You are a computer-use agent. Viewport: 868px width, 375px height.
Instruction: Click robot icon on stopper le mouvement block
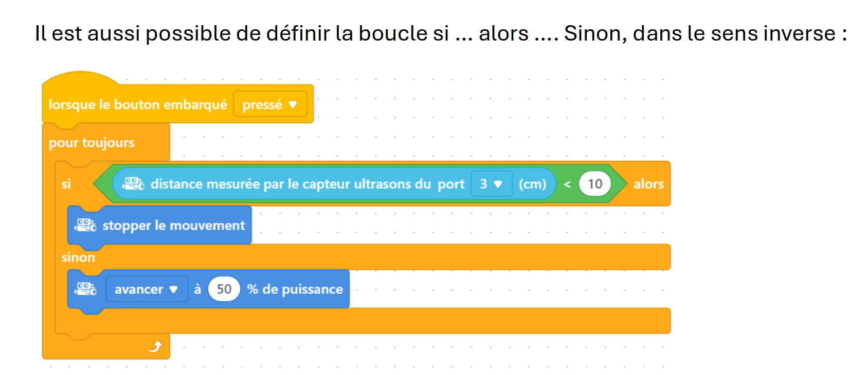pos(86,225)
